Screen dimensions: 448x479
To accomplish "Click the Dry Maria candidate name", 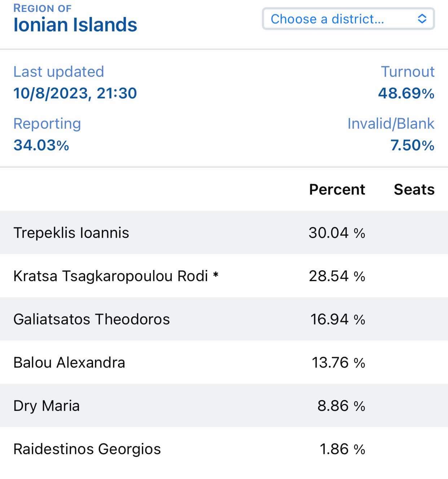I will [x=46, y=406].
